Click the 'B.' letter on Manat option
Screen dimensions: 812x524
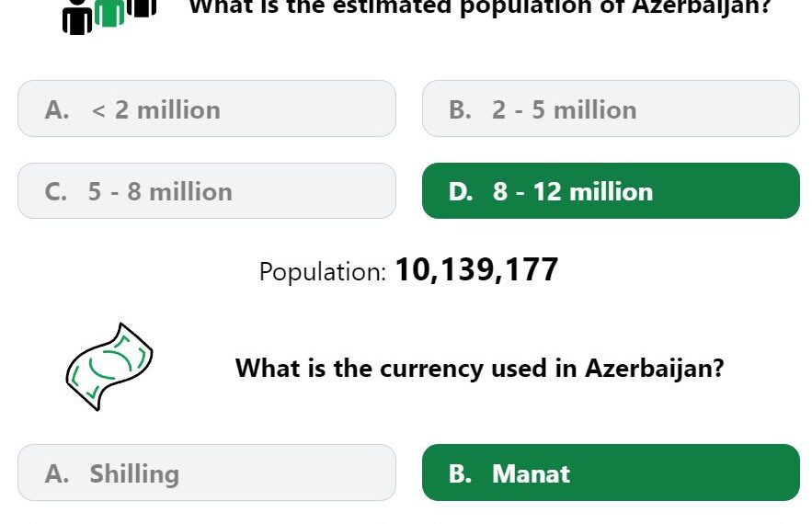[461, 473]
